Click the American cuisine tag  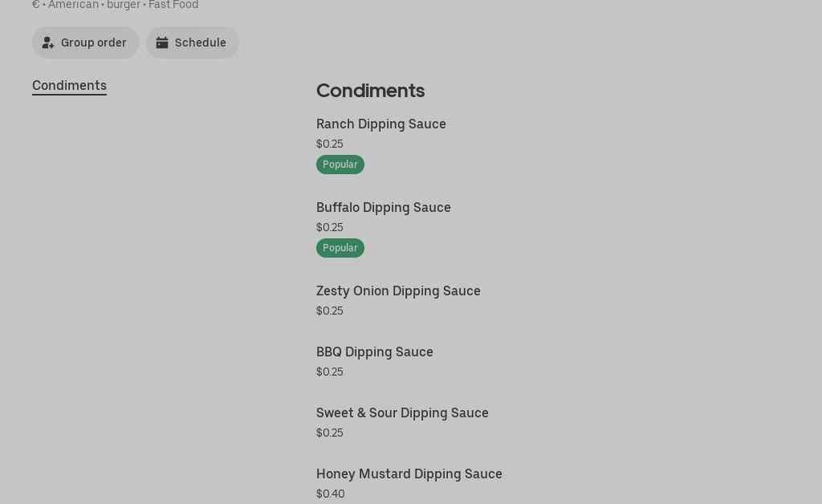(73, 5)
